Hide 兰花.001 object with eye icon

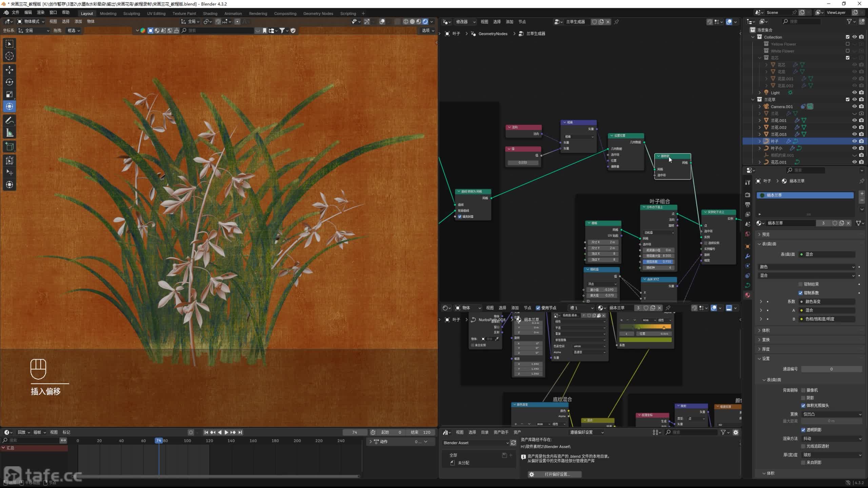[854, 120]
